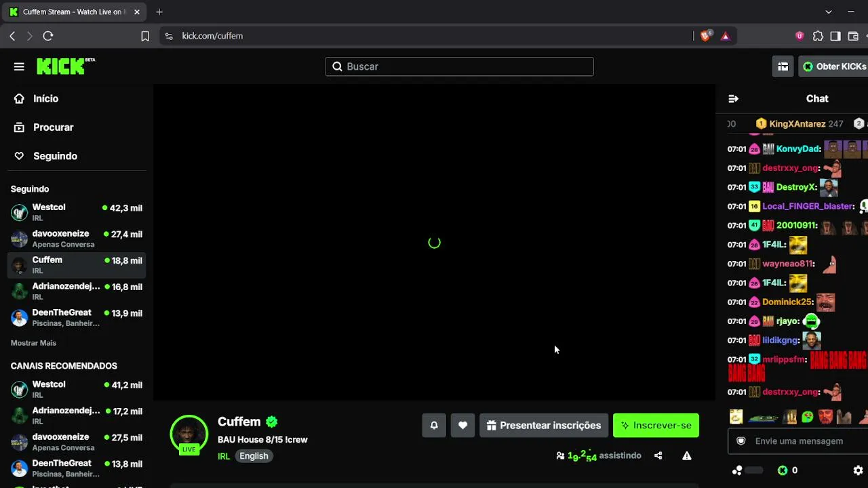This screenshot has width=868, height=488.
Task: Report the stream with warning icon
Action: point(687,455)
